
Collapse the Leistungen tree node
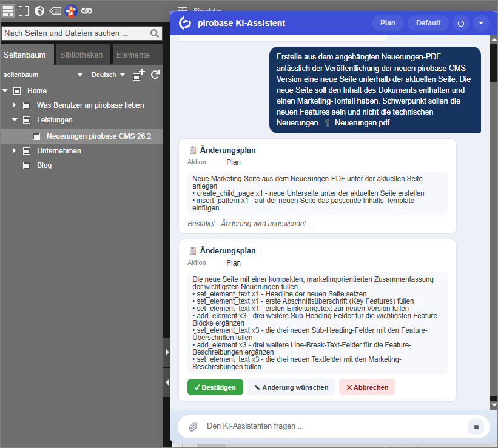click(15, 119)
